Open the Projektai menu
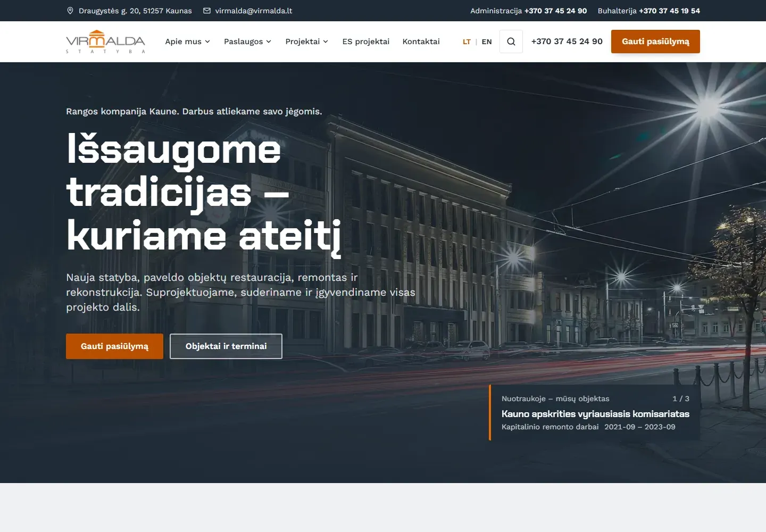 [307, 41]
